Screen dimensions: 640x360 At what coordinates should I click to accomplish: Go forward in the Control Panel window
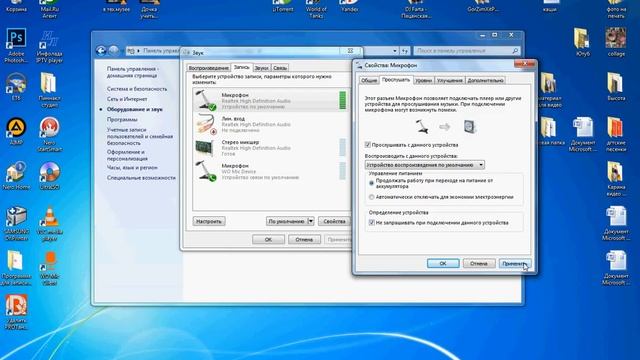coord(113,51)
